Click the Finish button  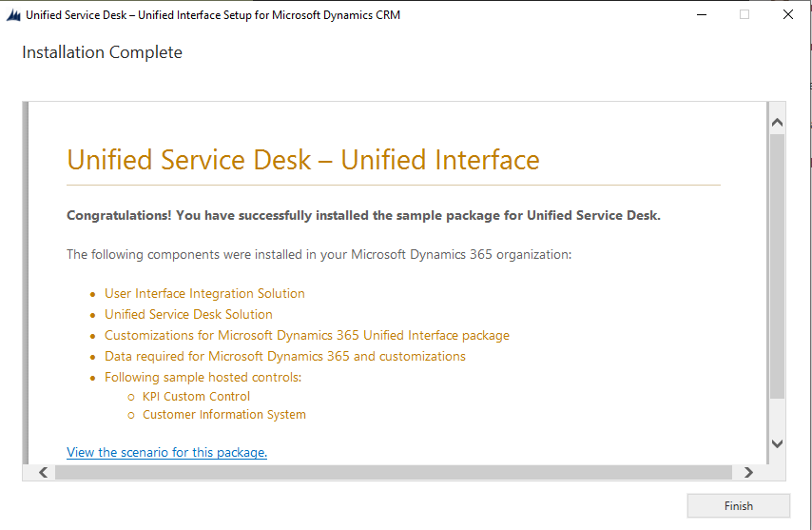click(738, 506)
